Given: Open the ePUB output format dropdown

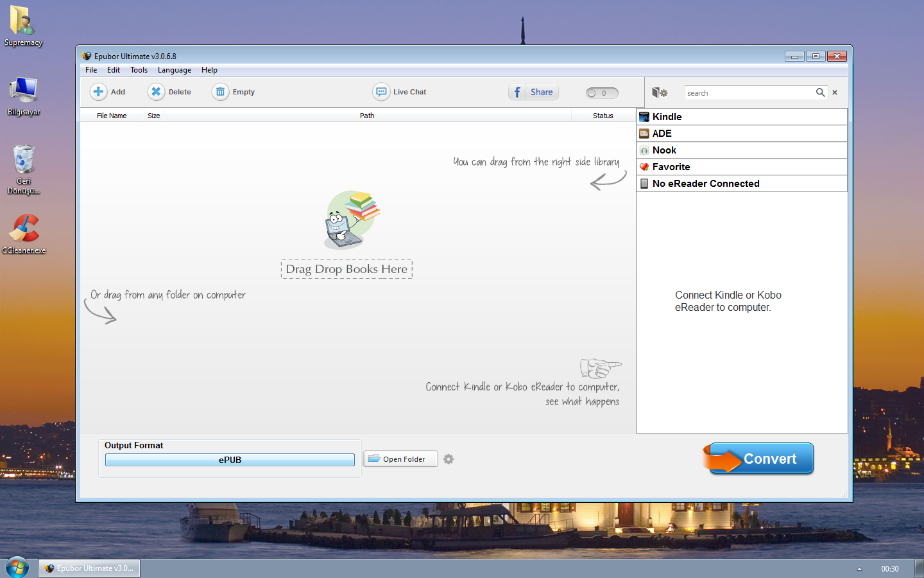Looking at the screenshot, I should (x=230, y=460).
